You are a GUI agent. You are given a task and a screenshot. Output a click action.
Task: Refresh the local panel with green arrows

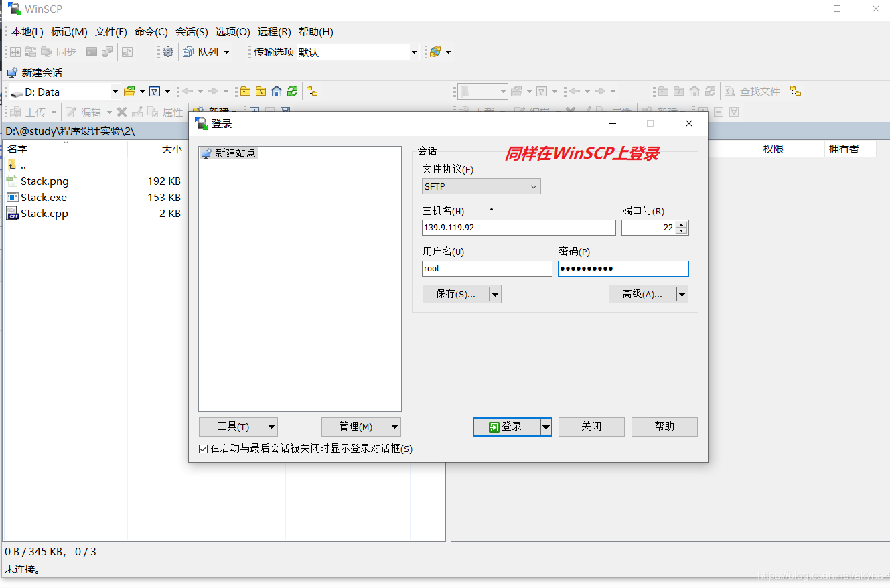coord(292,91)
